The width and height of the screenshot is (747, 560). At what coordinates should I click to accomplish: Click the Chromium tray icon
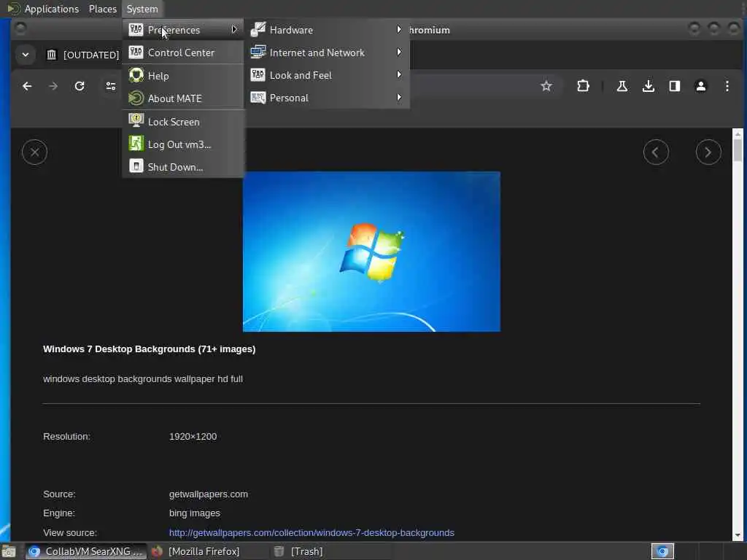pos(662,551)
